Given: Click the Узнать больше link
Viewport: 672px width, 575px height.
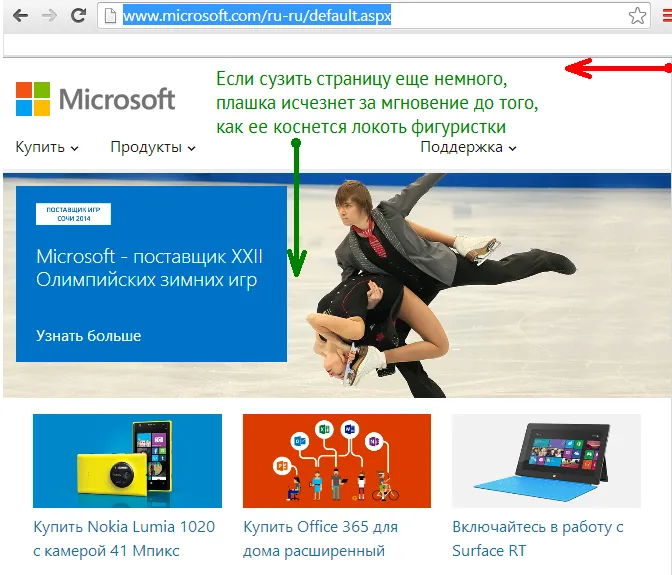Looking at the screenshot, I should [x=88, y=336].
